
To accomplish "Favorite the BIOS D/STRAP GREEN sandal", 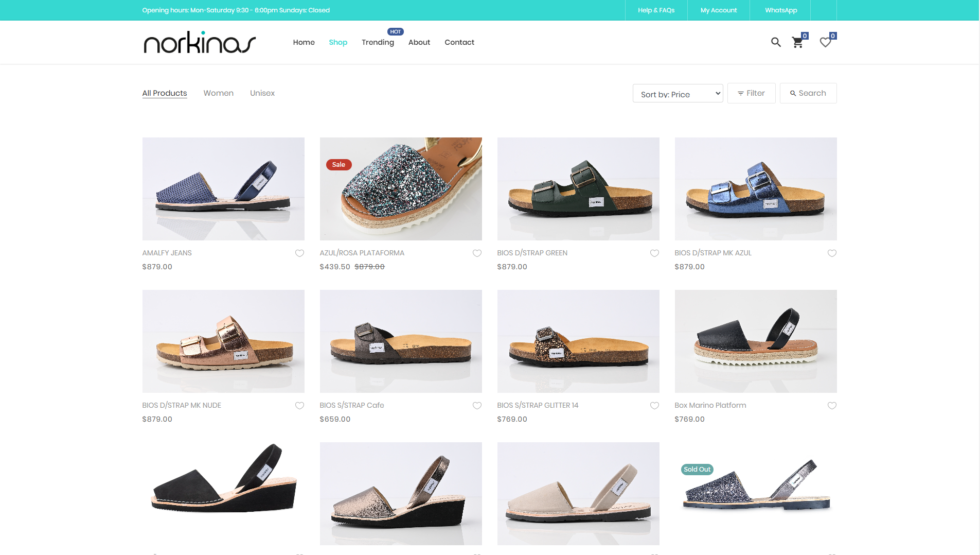I will 654,253.
